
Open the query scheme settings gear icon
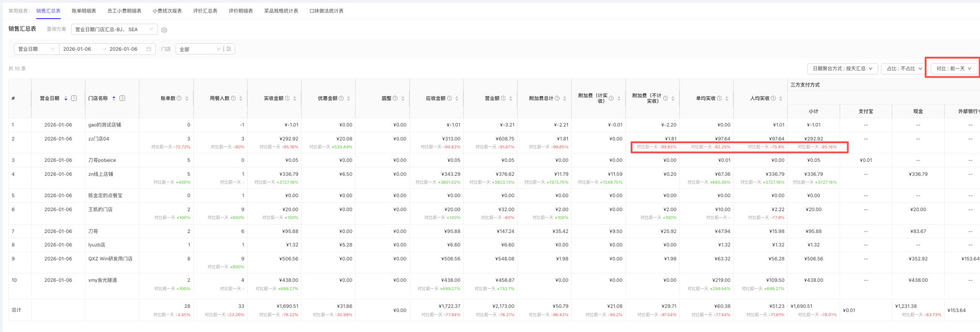pyautogui.click(x=164, y=30)
